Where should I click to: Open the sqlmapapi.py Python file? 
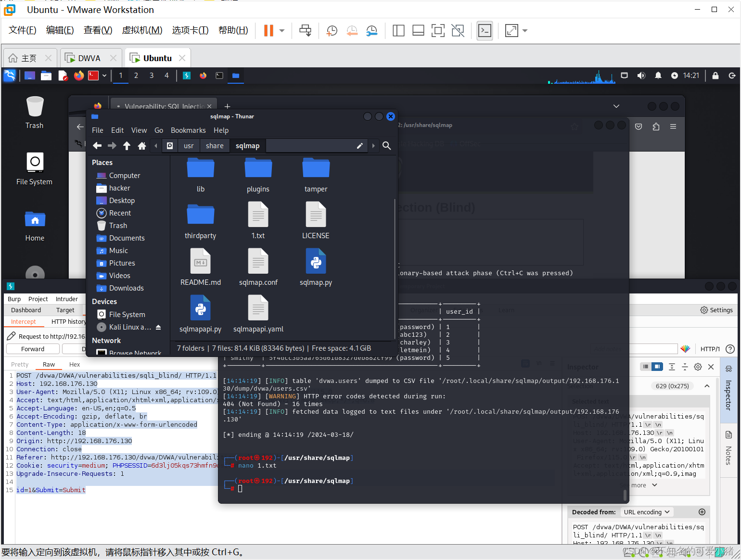pyautogui.click(x=200, y=314)
